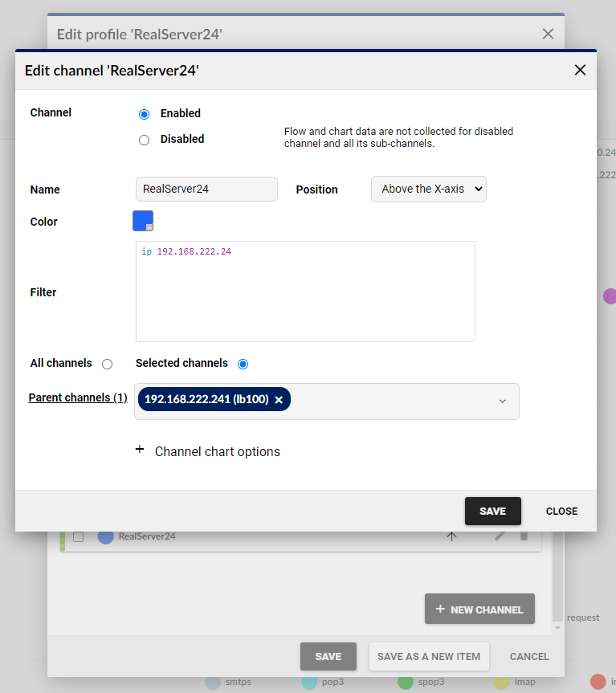Select the Enabled radio button
616x693 pixels.
pos(145,114)
